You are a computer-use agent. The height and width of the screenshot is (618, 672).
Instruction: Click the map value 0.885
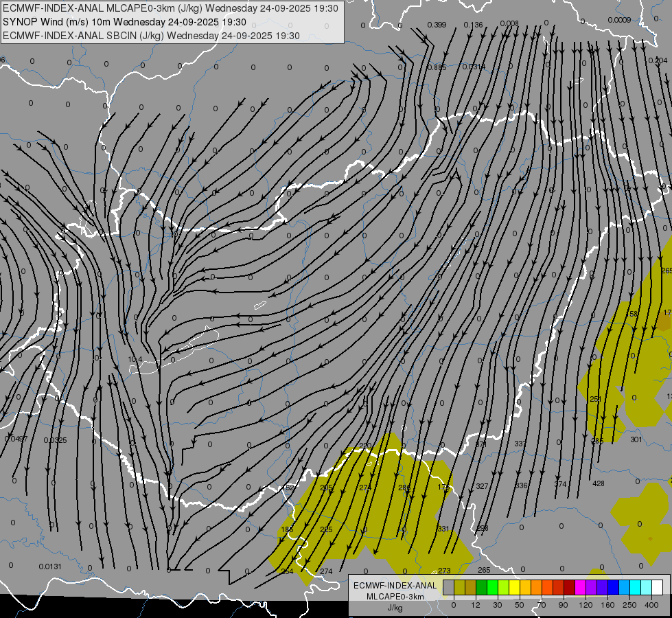[x=437, y=67]
